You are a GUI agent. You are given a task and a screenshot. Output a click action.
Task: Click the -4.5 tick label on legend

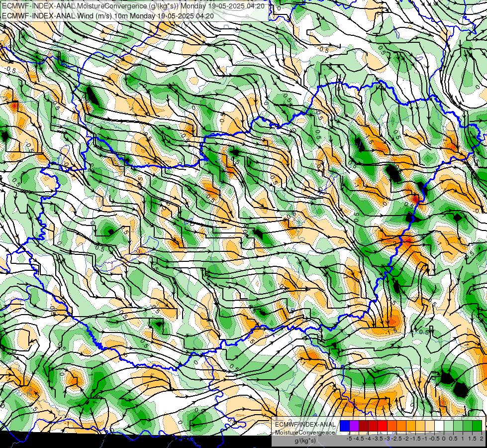(359, 439)
